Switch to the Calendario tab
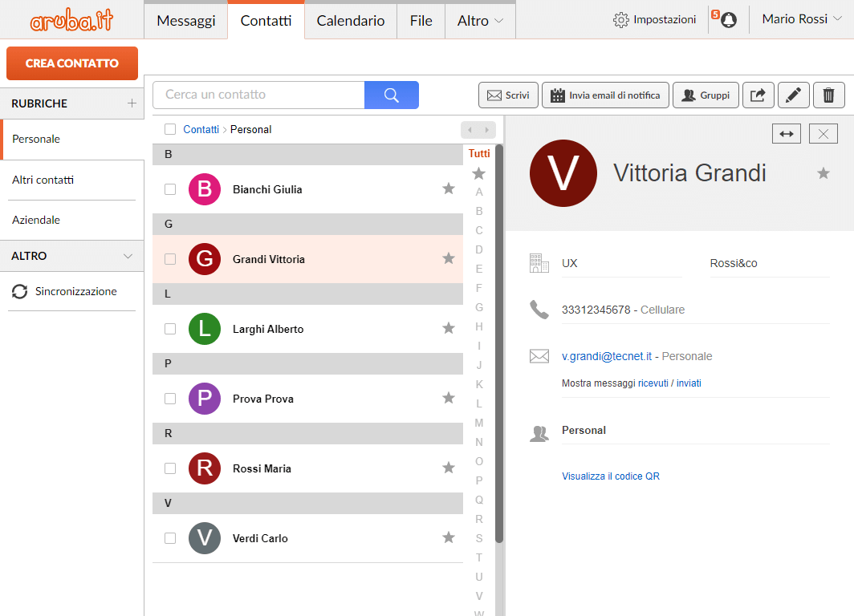 pos(350,21)
